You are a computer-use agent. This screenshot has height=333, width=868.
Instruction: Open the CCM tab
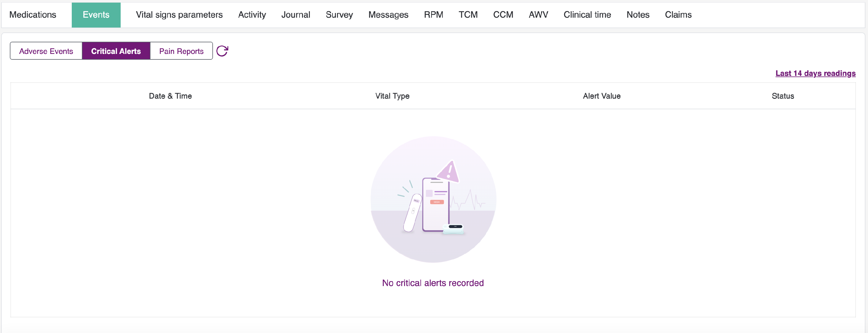(x=503, y=15)
